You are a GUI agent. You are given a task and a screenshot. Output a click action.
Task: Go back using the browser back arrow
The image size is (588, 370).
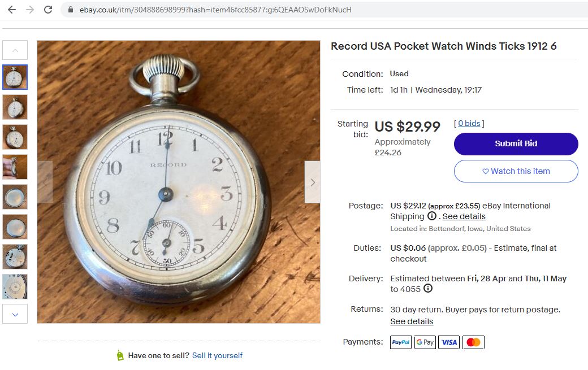[x=12, y=10]
